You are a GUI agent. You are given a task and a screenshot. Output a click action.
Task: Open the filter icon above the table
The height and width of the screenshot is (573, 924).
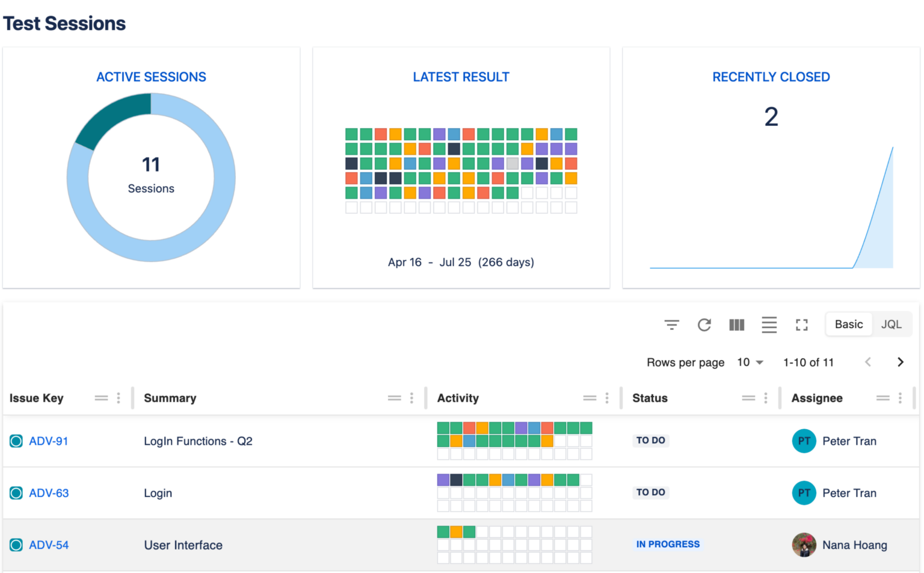pos(672,324)
